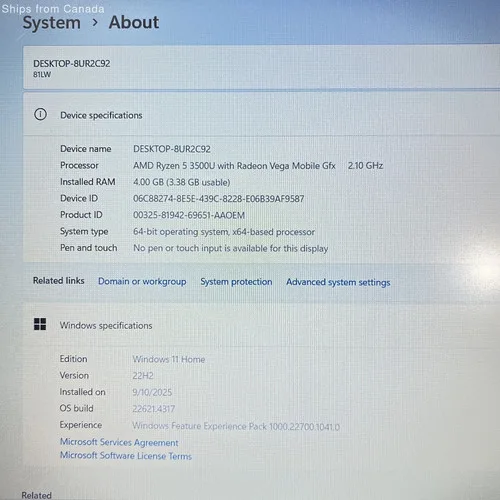
Task: Select the Device name value DESKTOP-8UR2C92
Action: tap(172, 149)
